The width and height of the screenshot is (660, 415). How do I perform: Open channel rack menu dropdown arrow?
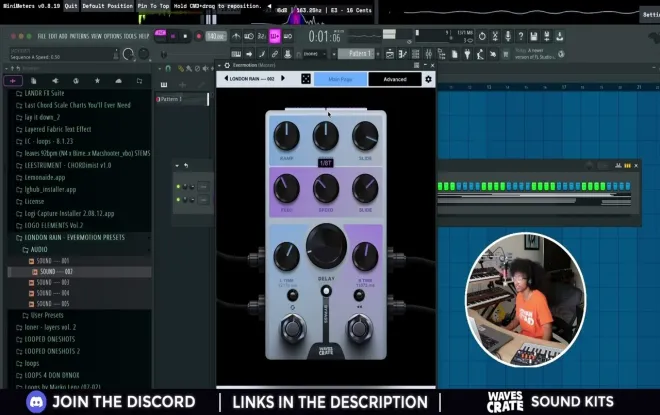177,165
